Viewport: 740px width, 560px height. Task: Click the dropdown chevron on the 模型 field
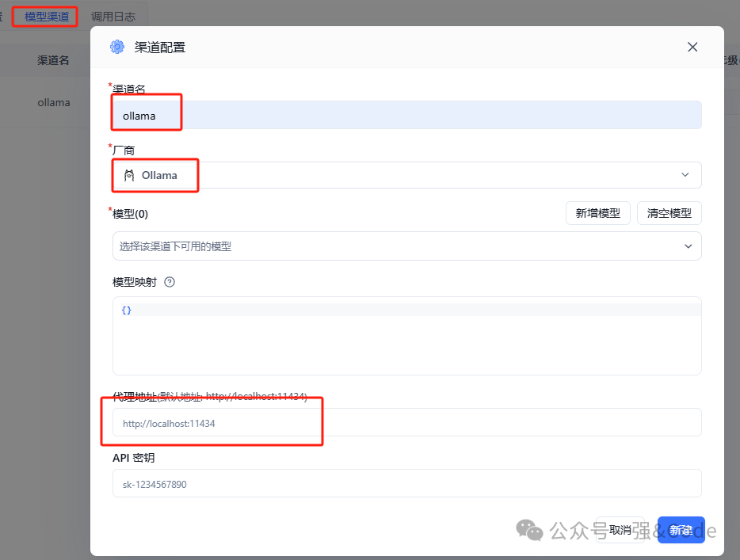[x=688, y=246]
